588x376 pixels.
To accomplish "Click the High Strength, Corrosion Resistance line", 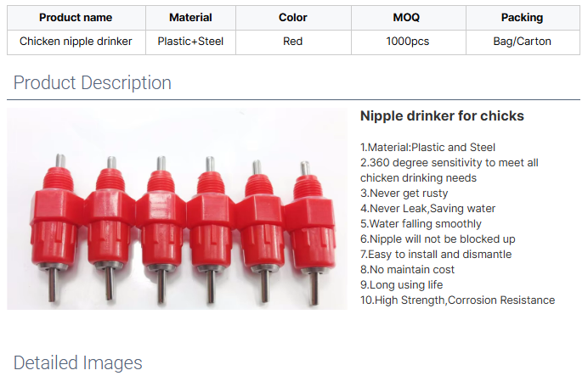I will click(x=457, y=300).
